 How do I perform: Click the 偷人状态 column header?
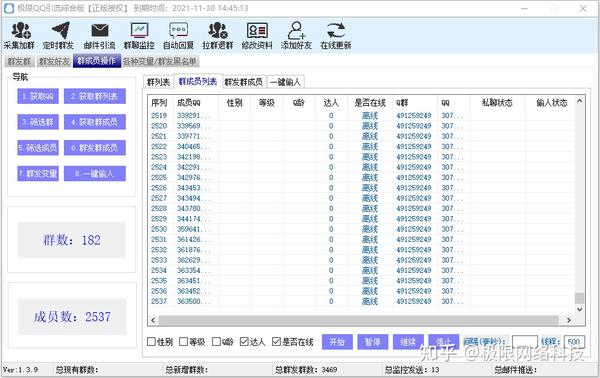pos(551,103)
